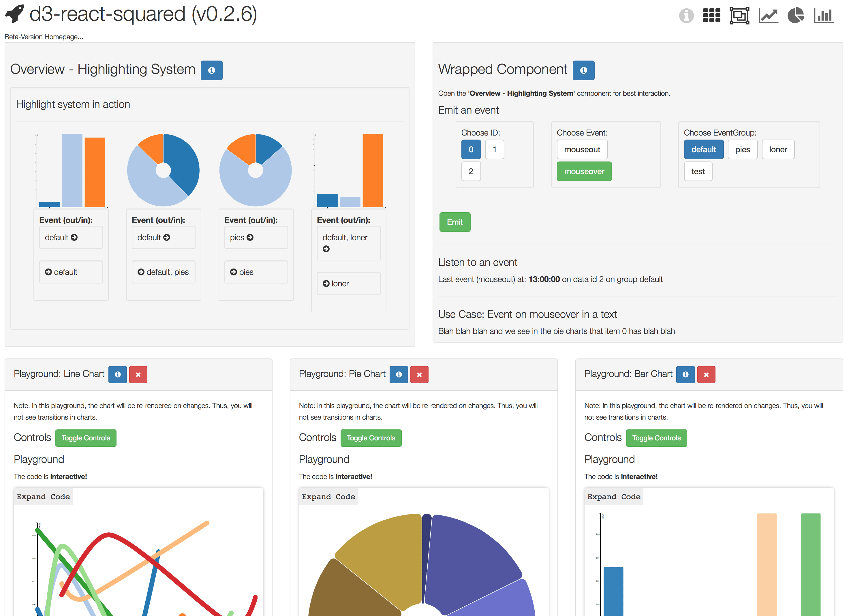
Task: Click the orange bar in fourth chart
Action: 373,170
